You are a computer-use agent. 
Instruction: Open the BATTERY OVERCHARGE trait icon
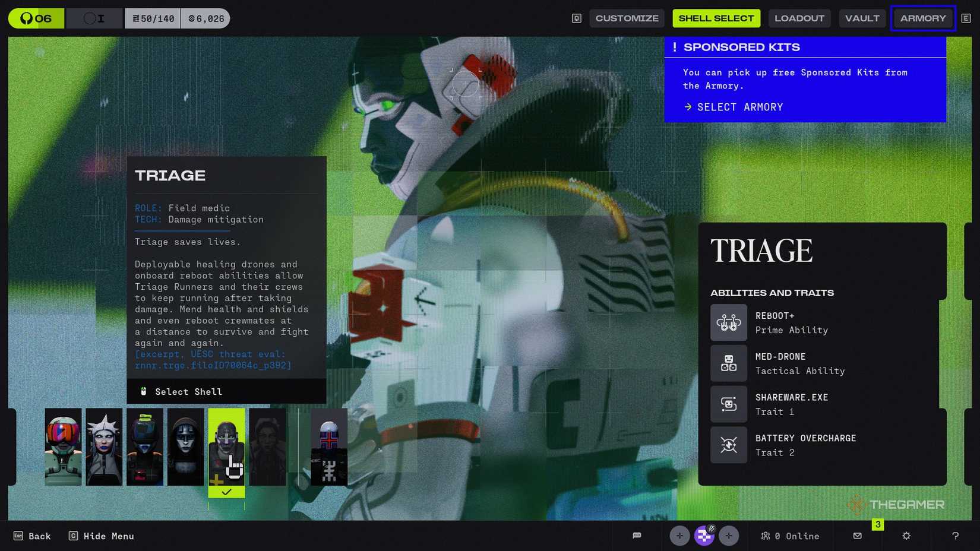729,445
